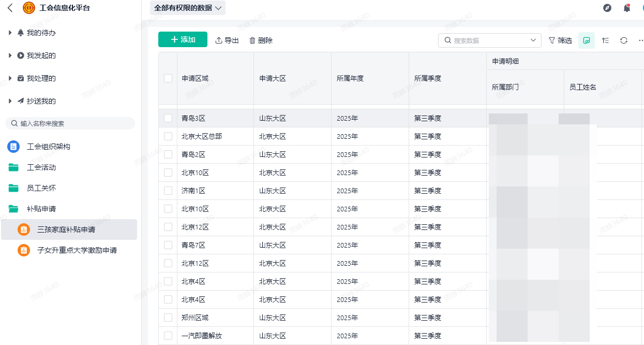Open the notifications bell
The height and width of the screenshot is (345, 644).
coord(627,8)
